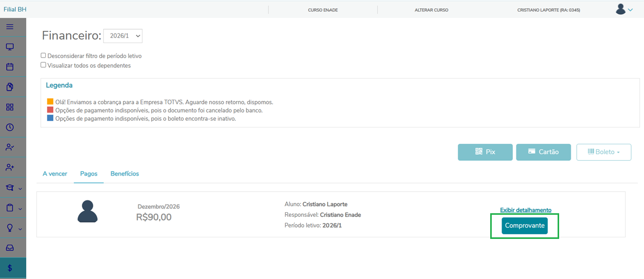This screenshot has width=644, height=279.
Task: Click the user avatar icon at top right
Action: point(621,9)
